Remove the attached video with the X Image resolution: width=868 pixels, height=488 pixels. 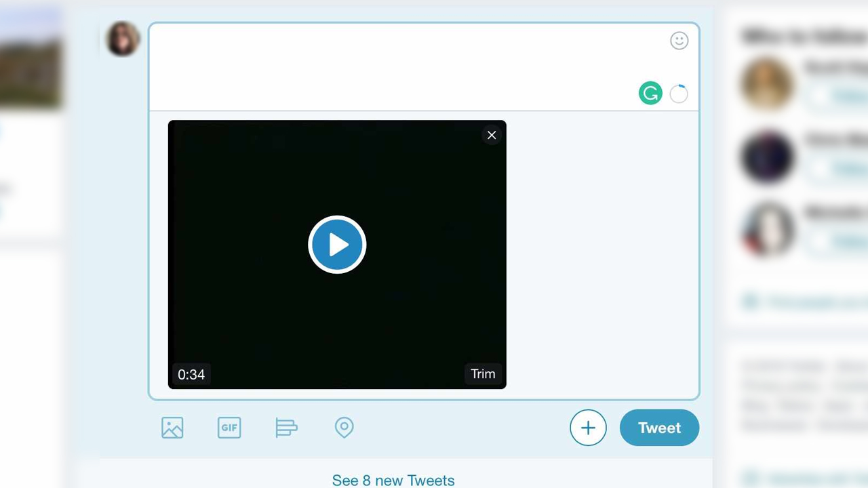(492, 135)
